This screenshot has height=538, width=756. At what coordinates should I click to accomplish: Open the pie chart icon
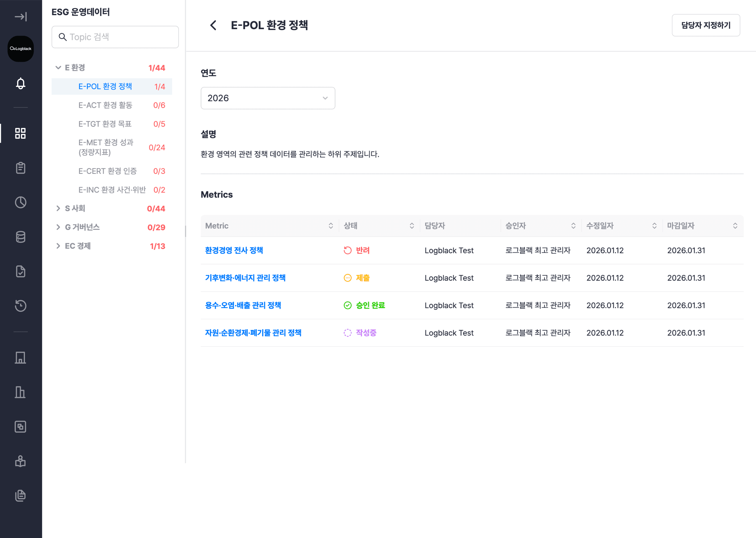coord(20,202)
